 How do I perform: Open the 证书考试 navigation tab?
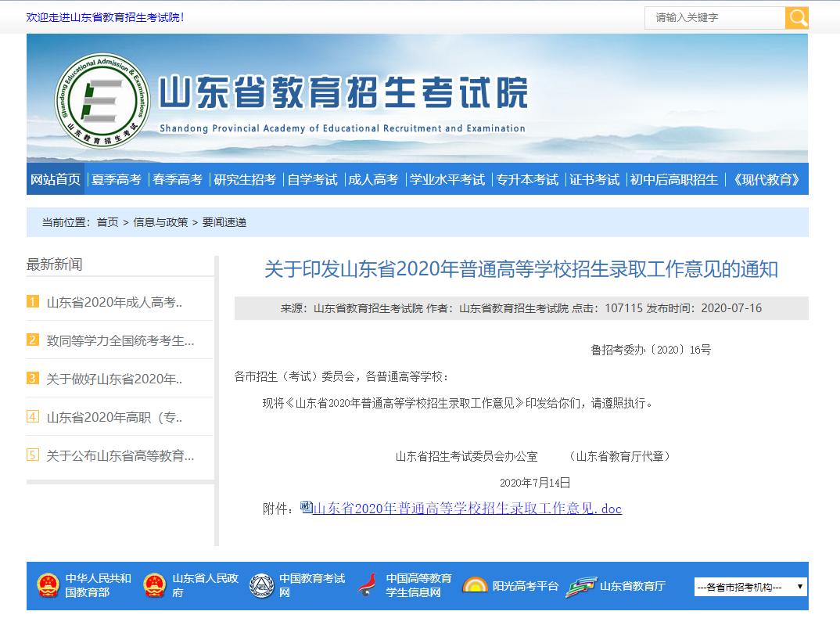[594, 179]
